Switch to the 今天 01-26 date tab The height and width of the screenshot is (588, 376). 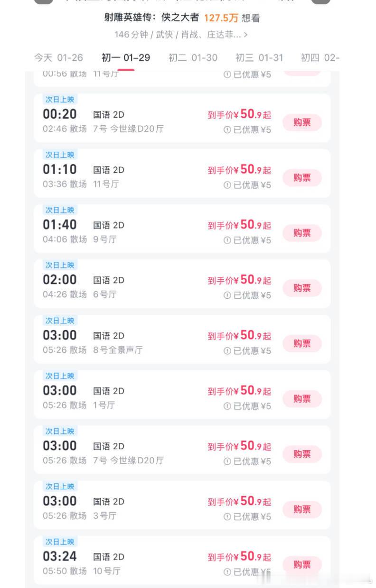click(58, 58)
